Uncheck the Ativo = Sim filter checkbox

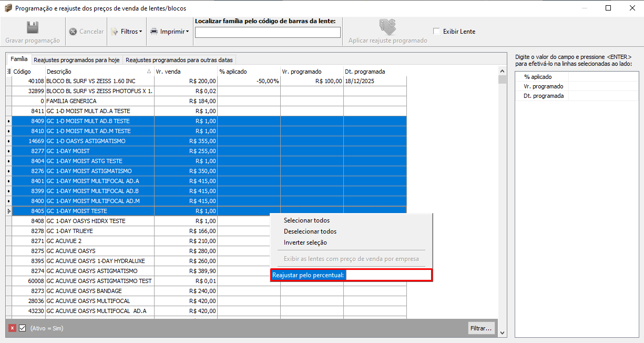pos(23,328)
